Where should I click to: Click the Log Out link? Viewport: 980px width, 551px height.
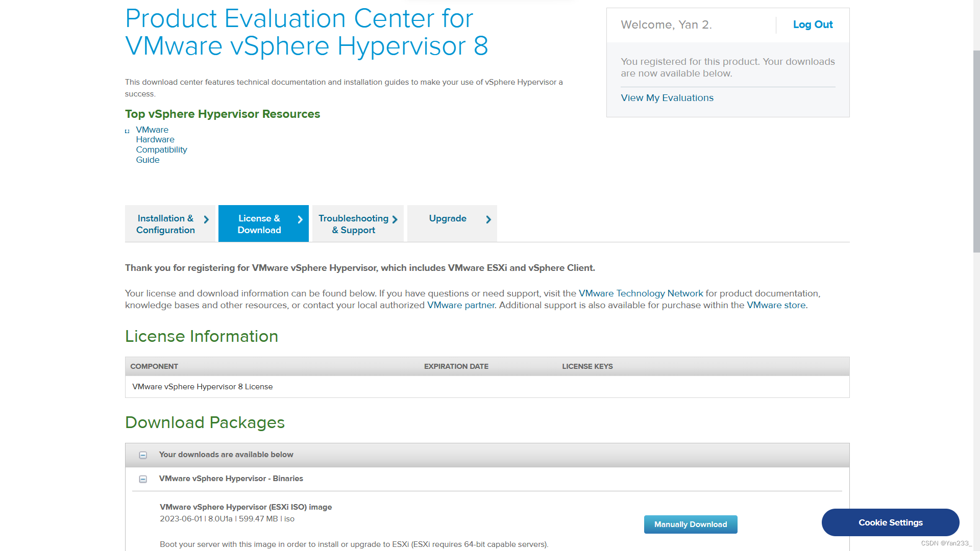point(813,24)
